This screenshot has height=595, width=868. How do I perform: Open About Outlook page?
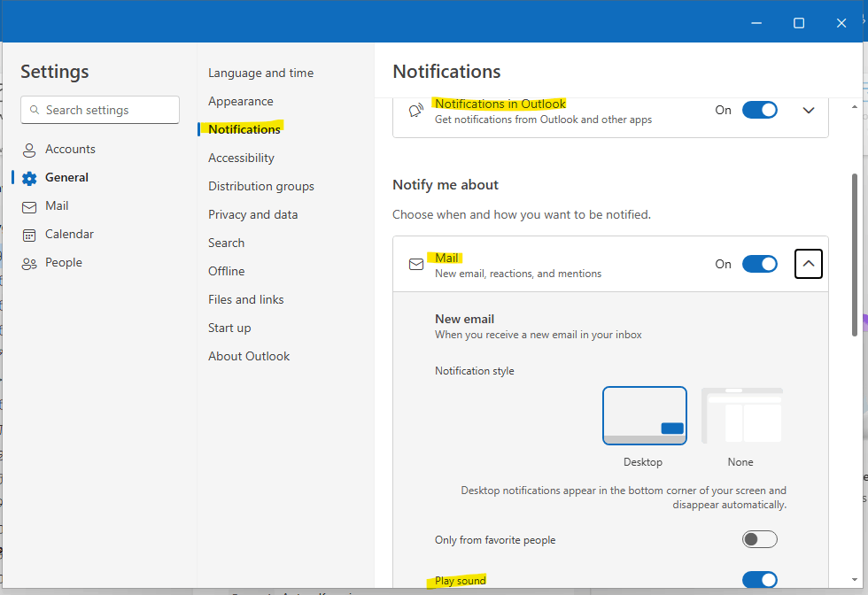(x=249, y=356)
